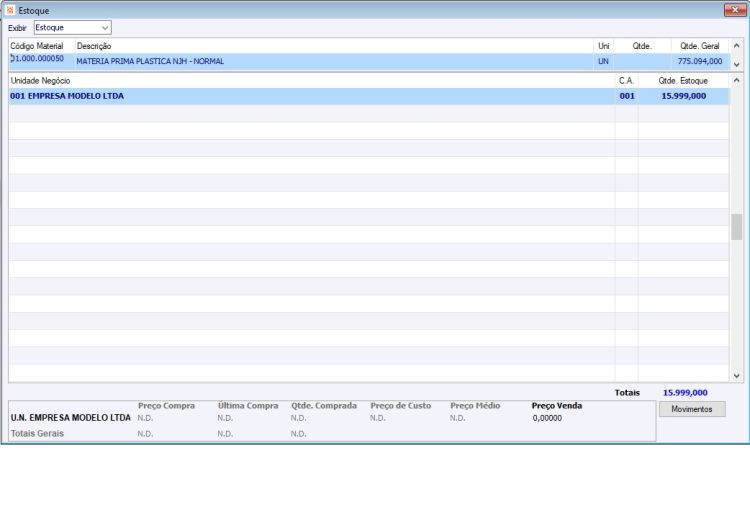Click the scrollbar thumb of the Unidade Negócio grid
The width and height of the screenshot is (750, 523).
click(x=737, y=227)
